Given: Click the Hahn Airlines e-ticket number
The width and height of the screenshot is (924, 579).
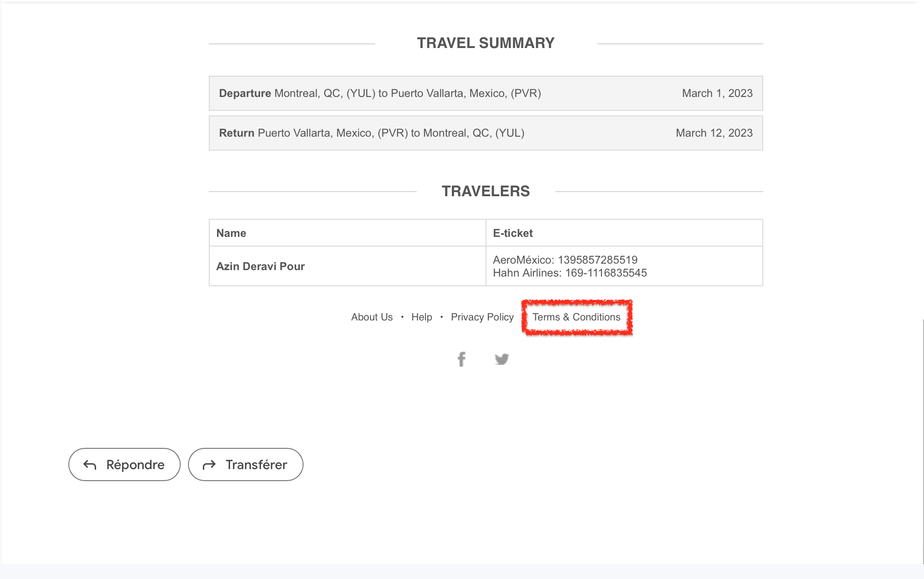Looking at the screenshot, I should tap(571, 273).
